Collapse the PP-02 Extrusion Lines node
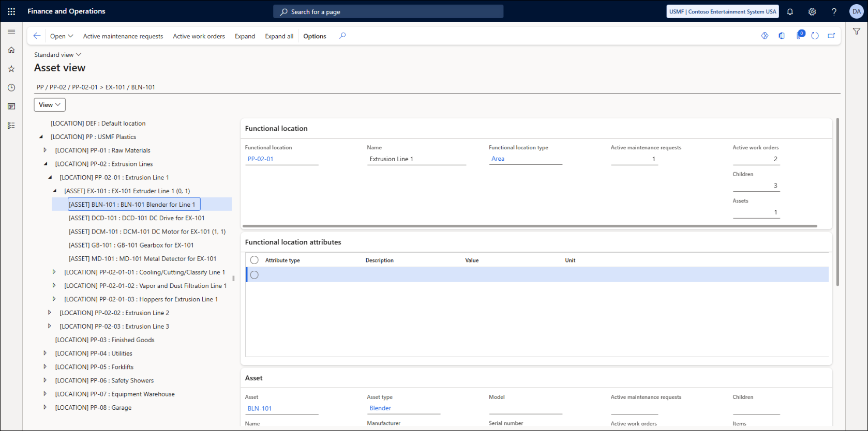The image size is (868, 431). pyautogui.click(x=46, y=164)
